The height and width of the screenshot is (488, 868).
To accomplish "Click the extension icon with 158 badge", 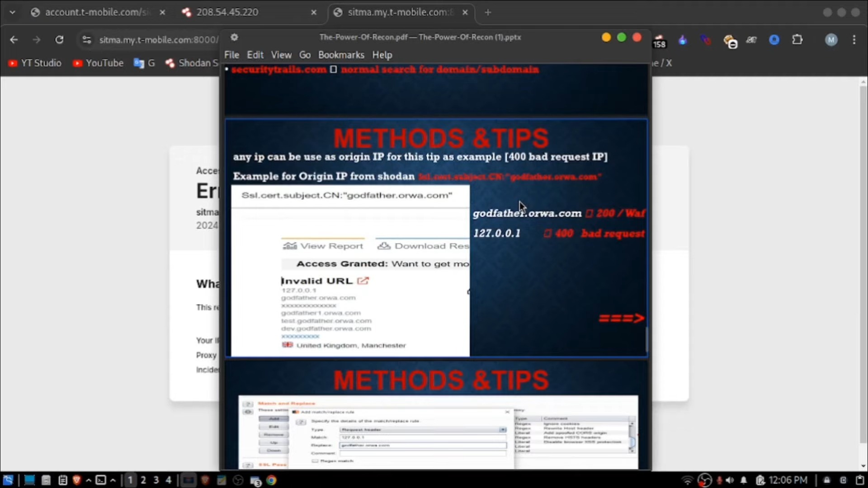I will tap(660, 41).
